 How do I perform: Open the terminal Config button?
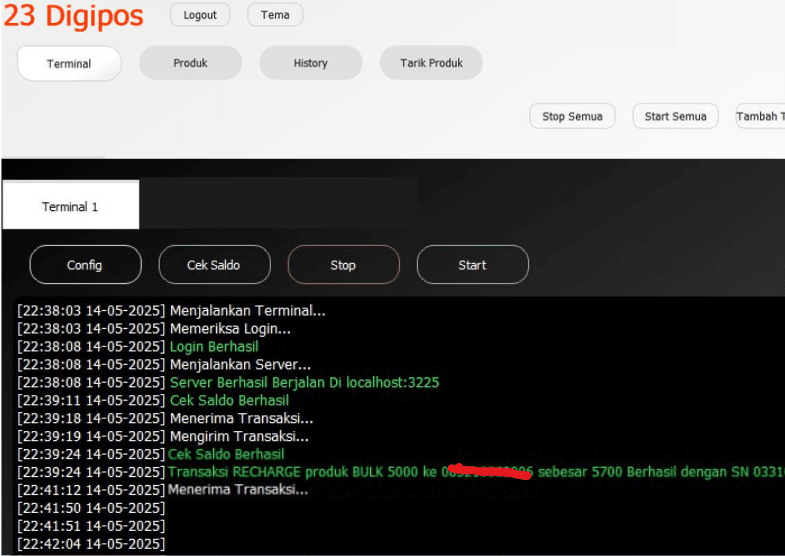point(85,265)
